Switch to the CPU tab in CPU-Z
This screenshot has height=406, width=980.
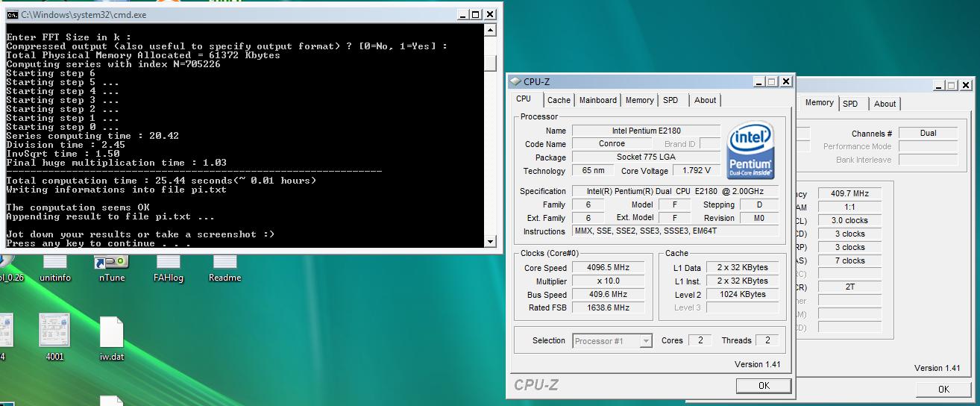click(x=524, y=99)
